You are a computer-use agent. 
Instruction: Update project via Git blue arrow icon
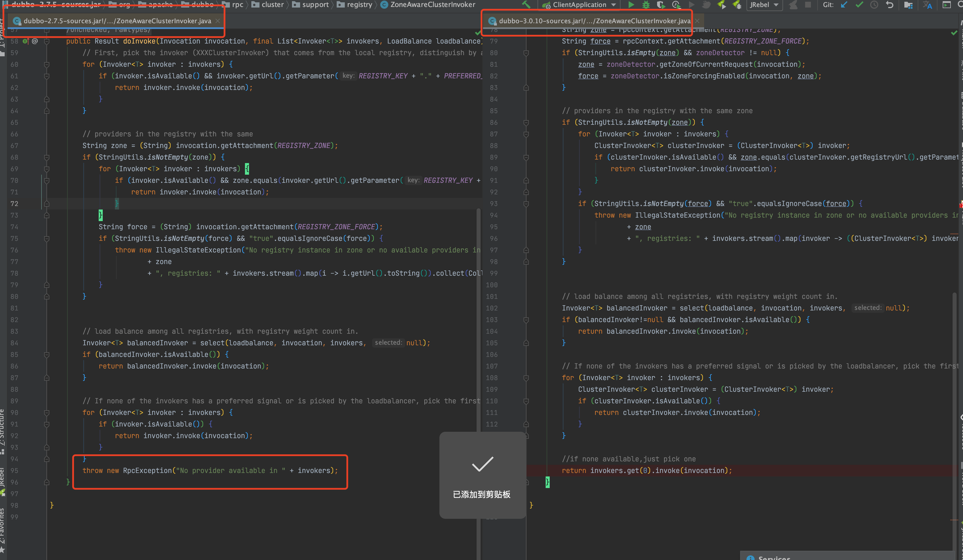[844, 5]
